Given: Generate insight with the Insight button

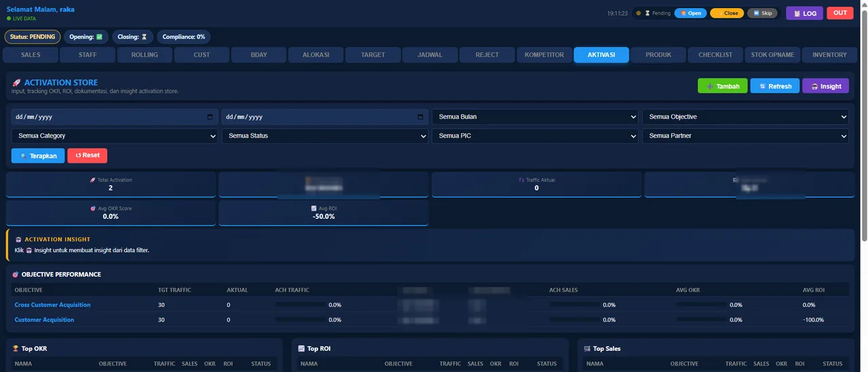Looking at the screenshot, I should tap(825, 86).
